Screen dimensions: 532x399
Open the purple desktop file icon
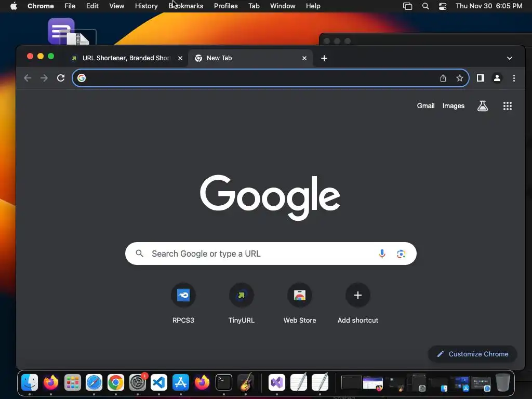[61, 31]
